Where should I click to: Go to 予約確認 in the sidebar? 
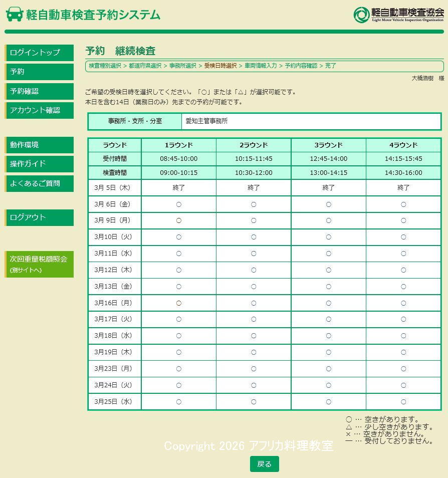tap(40, 91)
